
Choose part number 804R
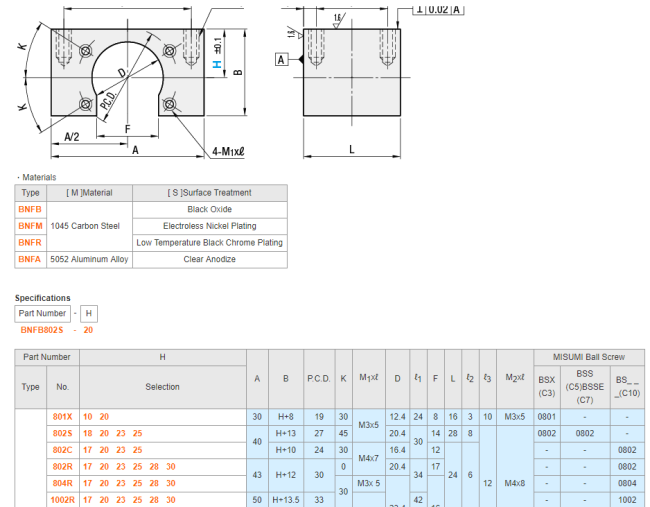[x=62, y=482]
